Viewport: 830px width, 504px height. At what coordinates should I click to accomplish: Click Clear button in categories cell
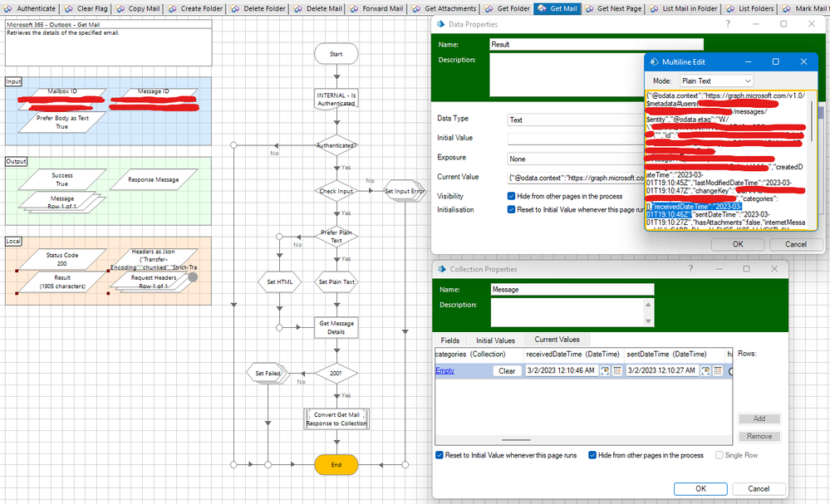507,370
